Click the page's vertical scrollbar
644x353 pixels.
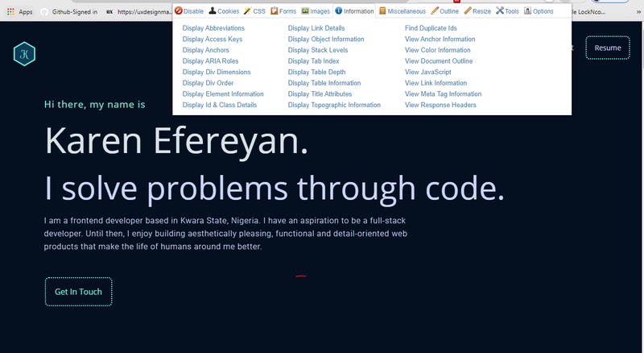tap(642, 187)
